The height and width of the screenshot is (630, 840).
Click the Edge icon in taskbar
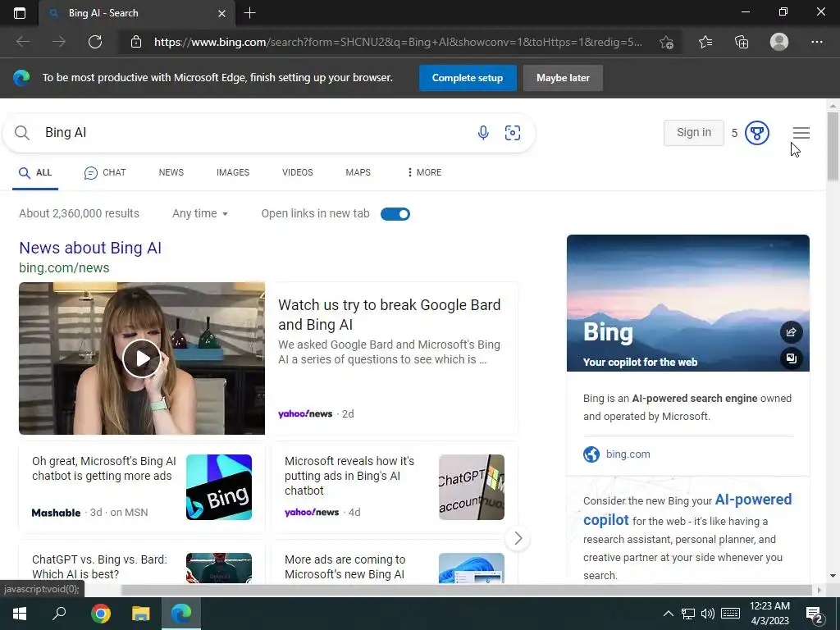coord(181,614)
